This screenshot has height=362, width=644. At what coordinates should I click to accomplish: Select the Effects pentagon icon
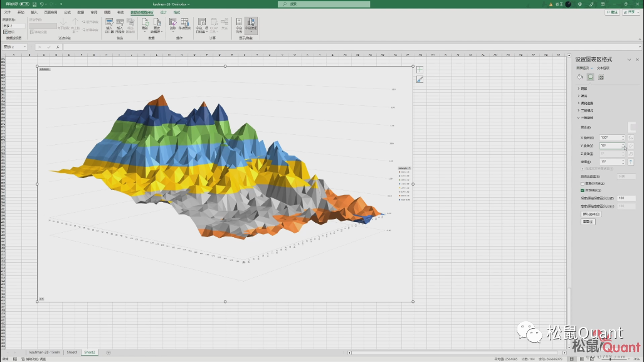591,77
